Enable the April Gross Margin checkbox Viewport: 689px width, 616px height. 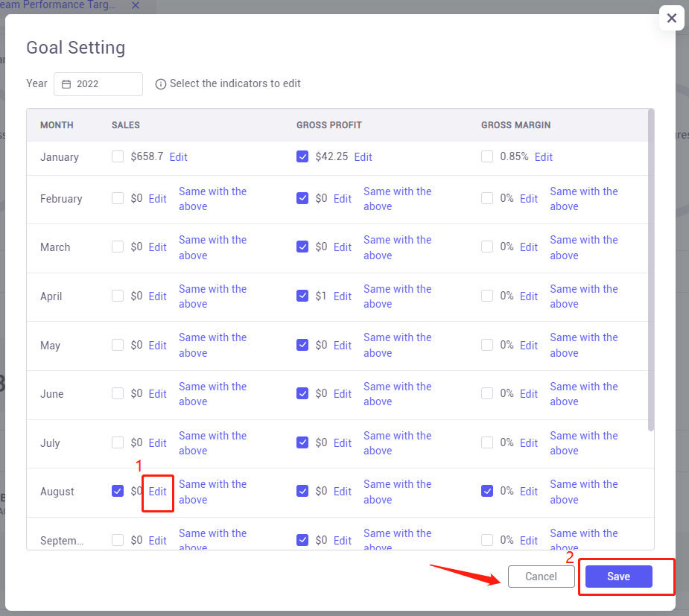click(487, 296)
